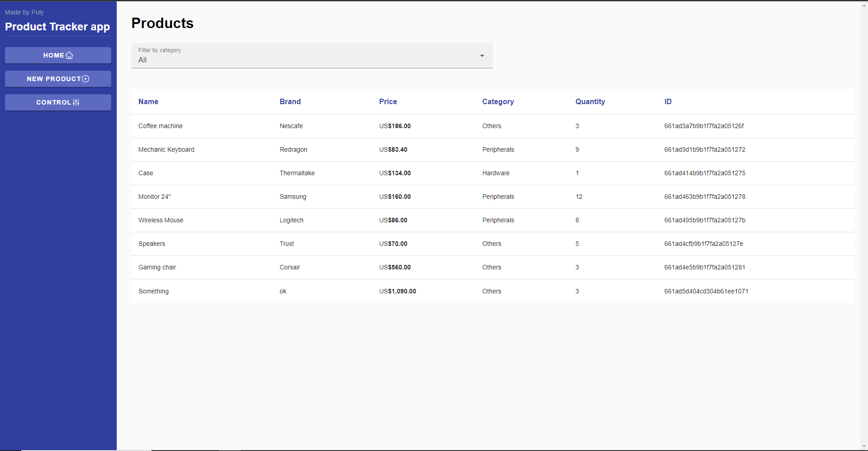Click the dropdown arrow next to All

[x=482, y=56]
